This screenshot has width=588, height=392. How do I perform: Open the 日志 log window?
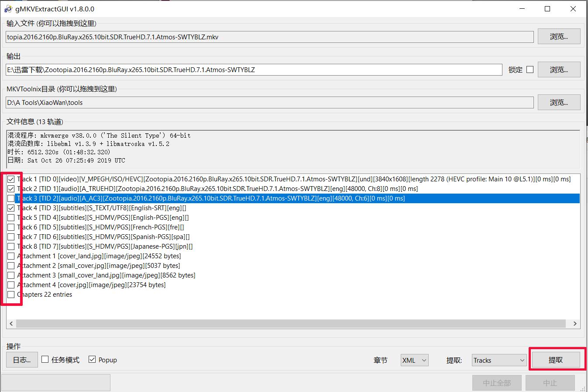[x=22, y=360]
